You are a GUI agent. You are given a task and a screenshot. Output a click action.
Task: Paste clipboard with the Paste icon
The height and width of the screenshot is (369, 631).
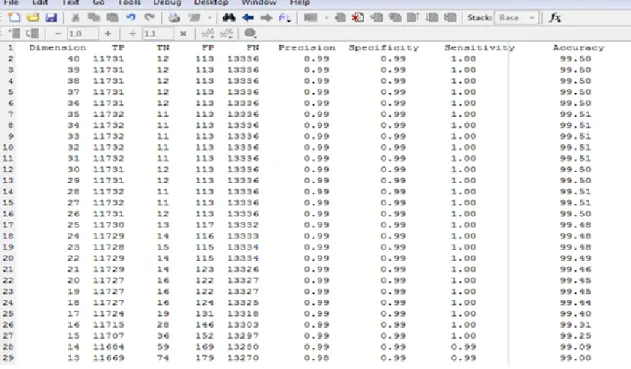click(x=112, y=17)
